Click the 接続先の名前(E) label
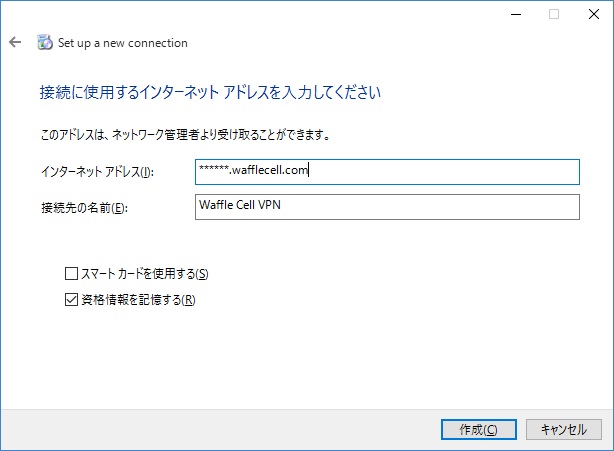The width and height of the screenshot is (614, 451). (x=85, y=207)
